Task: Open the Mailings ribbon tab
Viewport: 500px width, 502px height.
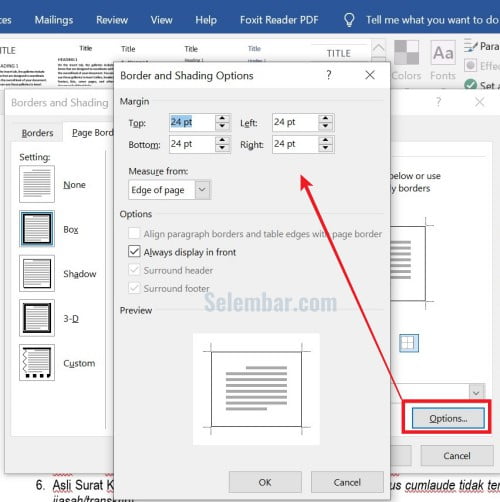Action: [x=54, y=20]
